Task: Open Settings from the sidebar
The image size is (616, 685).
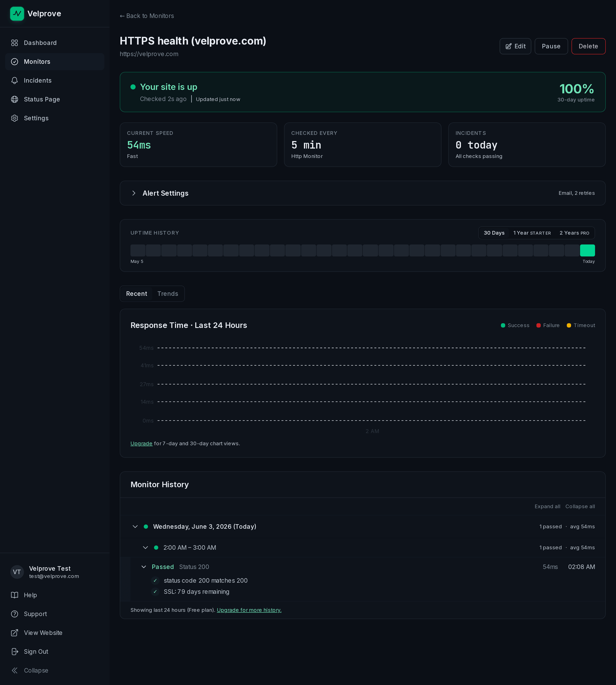Action: point(55,118)
